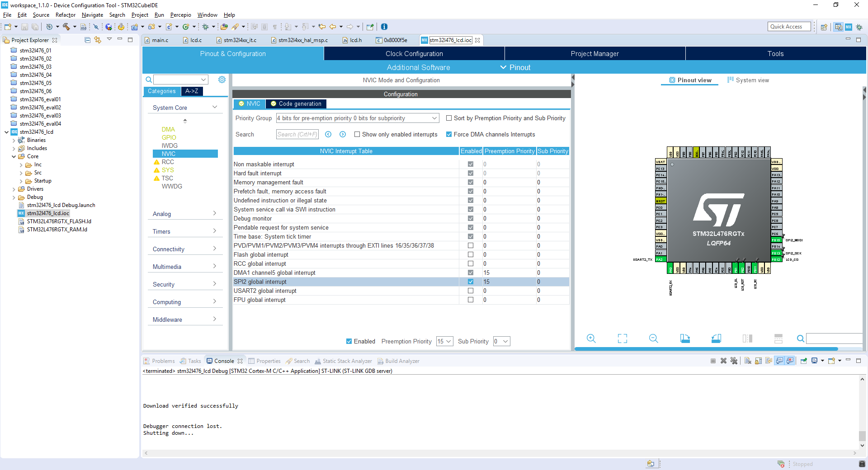
Task: Click the NVIC interrupt Search field
Action: (297, 134)
